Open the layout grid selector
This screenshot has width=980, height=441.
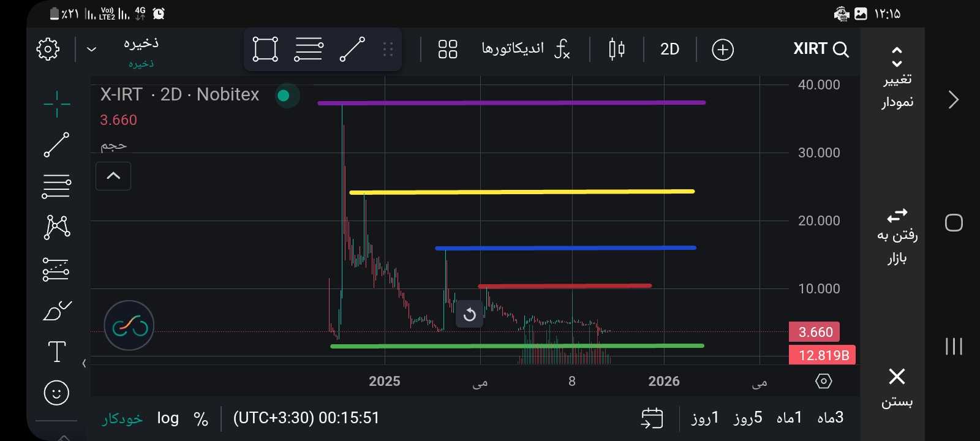click(x=448, y=49)
